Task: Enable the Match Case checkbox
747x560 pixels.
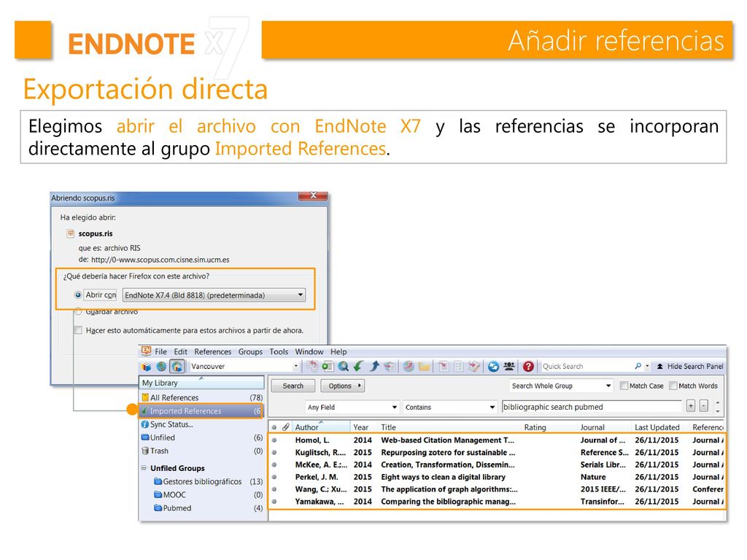Action: (x=624, y=386)
